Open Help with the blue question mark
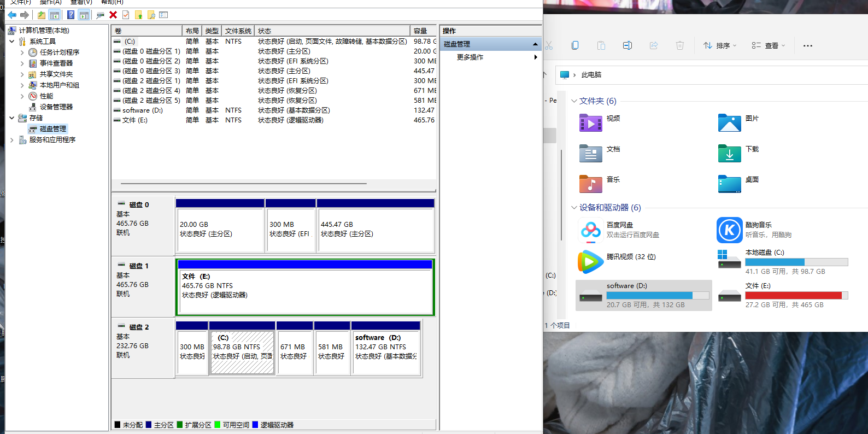 (x=71, y=15)
